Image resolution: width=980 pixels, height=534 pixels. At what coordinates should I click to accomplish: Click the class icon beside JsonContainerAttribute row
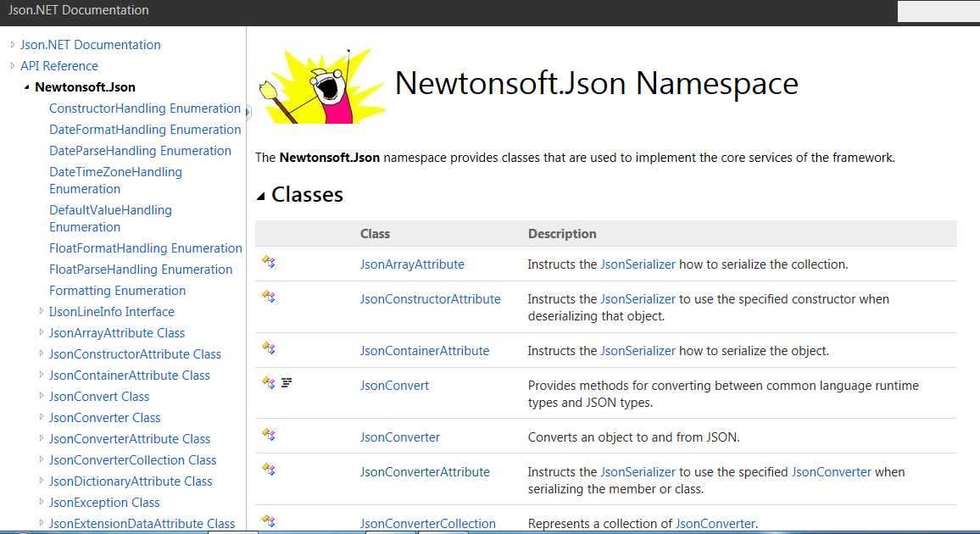point(269,348)
